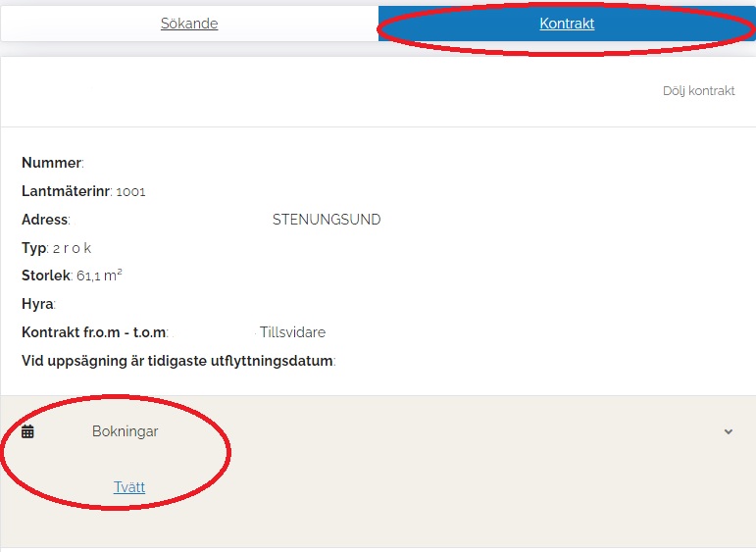Click the Lantmäterinr label

tap(66, 191)
